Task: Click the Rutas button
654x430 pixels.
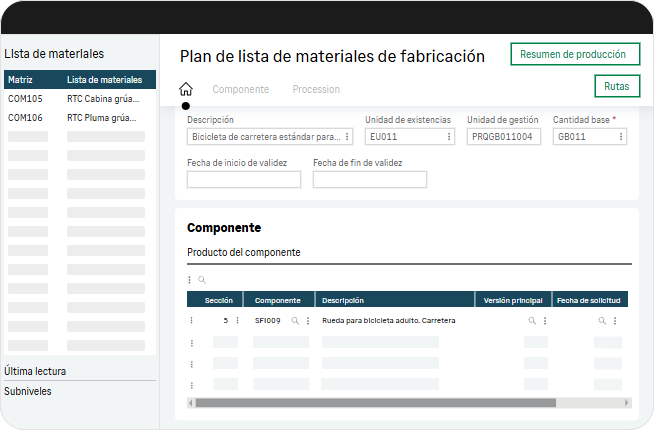Action: (x=616, y=87)
